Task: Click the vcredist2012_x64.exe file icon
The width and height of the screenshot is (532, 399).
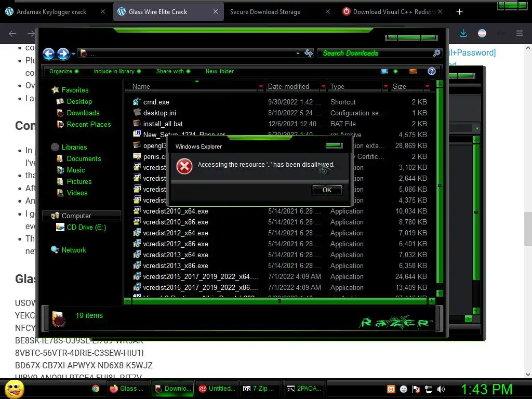Action: click(137, 232)
